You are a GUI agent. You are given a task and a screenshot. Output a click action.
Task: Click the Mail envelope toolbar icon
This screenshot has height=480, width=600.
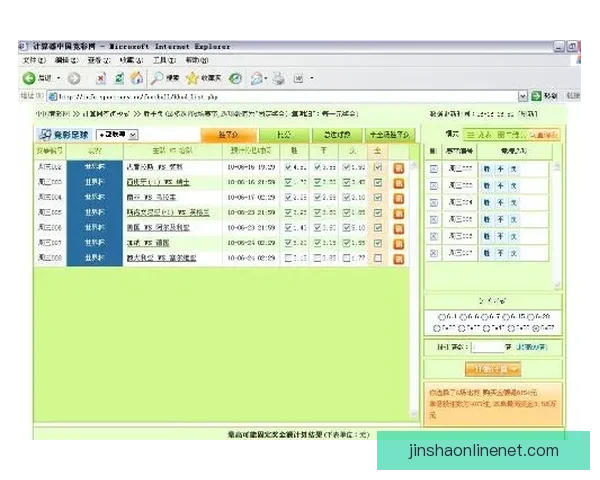256,78
